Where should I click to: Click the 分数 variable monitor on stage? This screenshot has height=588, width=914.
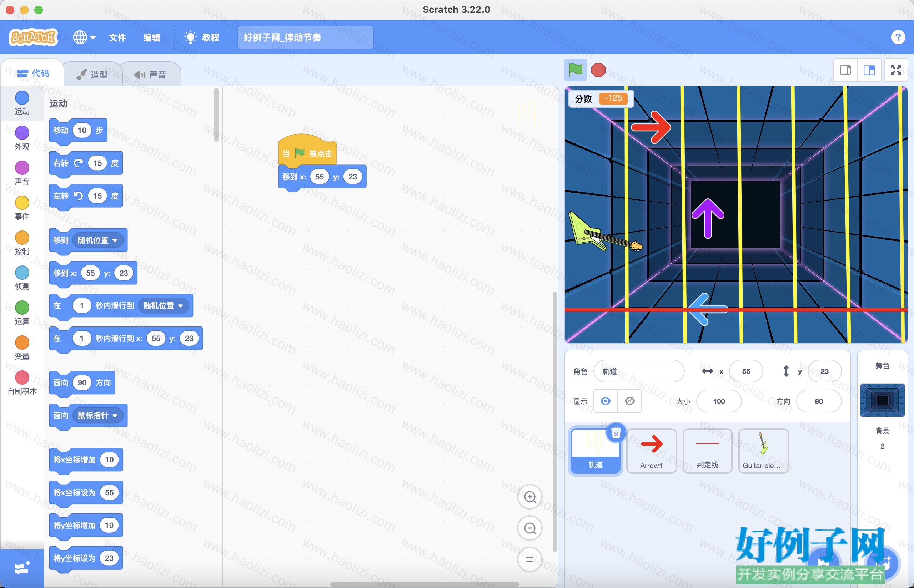601,98
